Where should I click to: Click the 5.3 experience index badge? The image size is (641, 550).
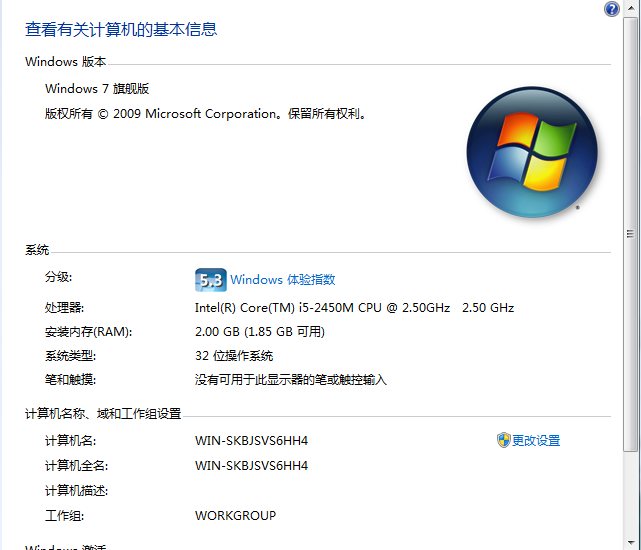pyautogui.click(x=211, y=280)
